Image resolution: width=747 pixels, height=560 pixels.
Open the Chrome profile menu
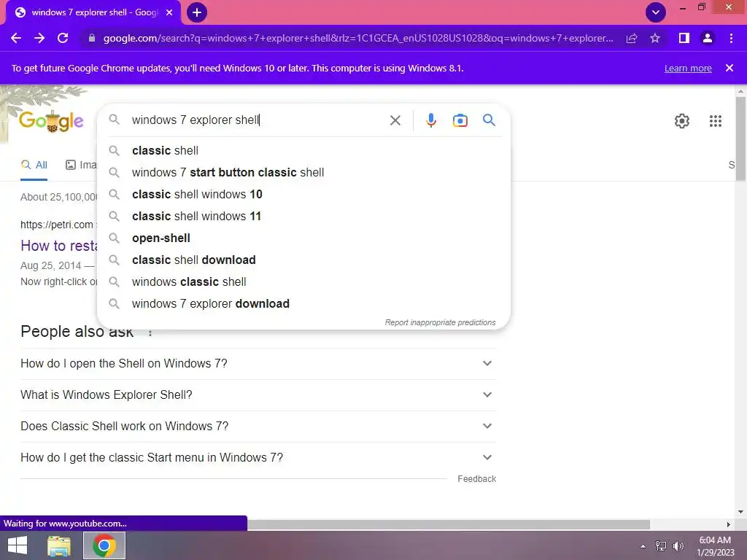click(708, 38)
